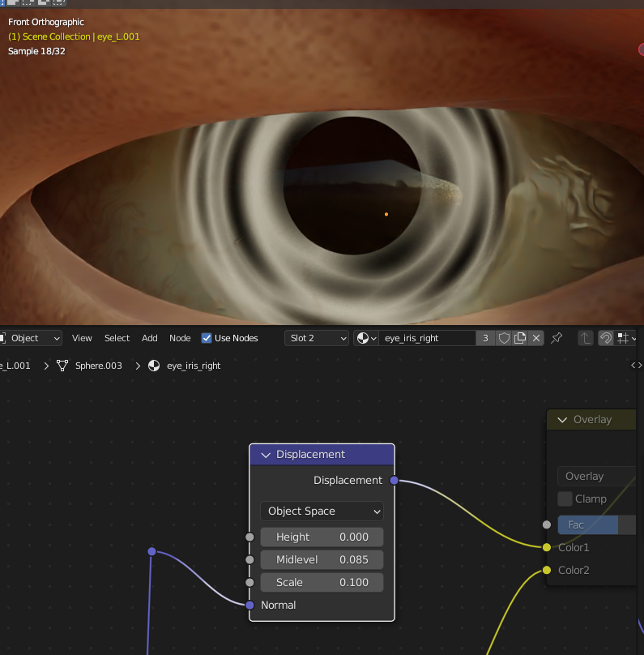Collapse the Displacement node
Screen dimensions: 644x655
[266, 455]
